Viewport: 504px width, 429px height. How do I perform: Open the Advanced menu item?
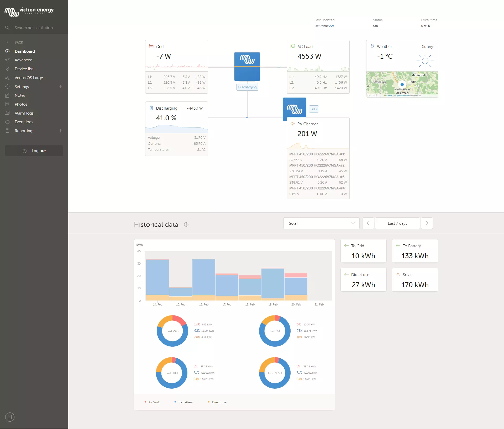tap(23, 60)
